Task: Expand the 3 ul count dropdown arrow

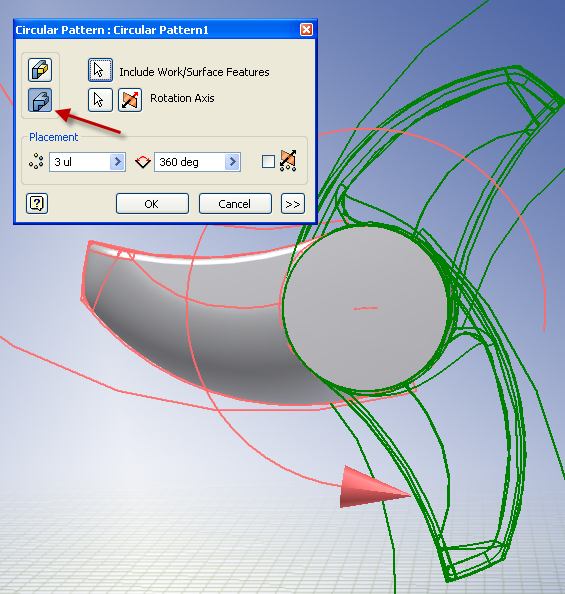Action: 117,162
